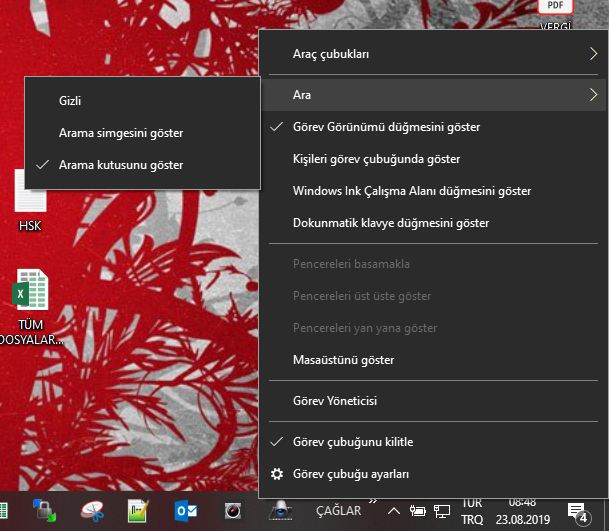Screen dimensions: 609x531
Task: Click the green Excel icon at taskbar edge
Action: tap(3, 511)
